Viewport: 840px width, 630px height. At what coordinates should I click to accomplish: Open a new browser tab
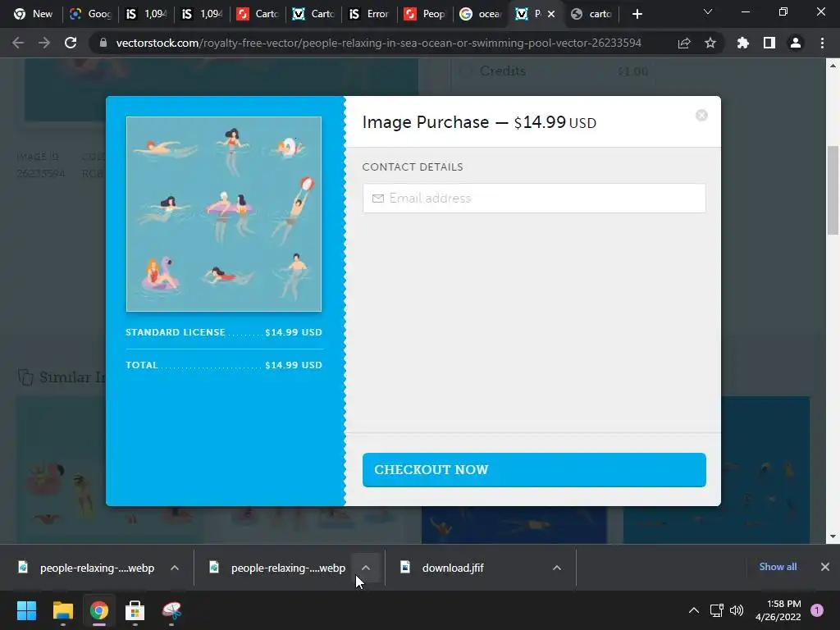(x=637, y=14)
